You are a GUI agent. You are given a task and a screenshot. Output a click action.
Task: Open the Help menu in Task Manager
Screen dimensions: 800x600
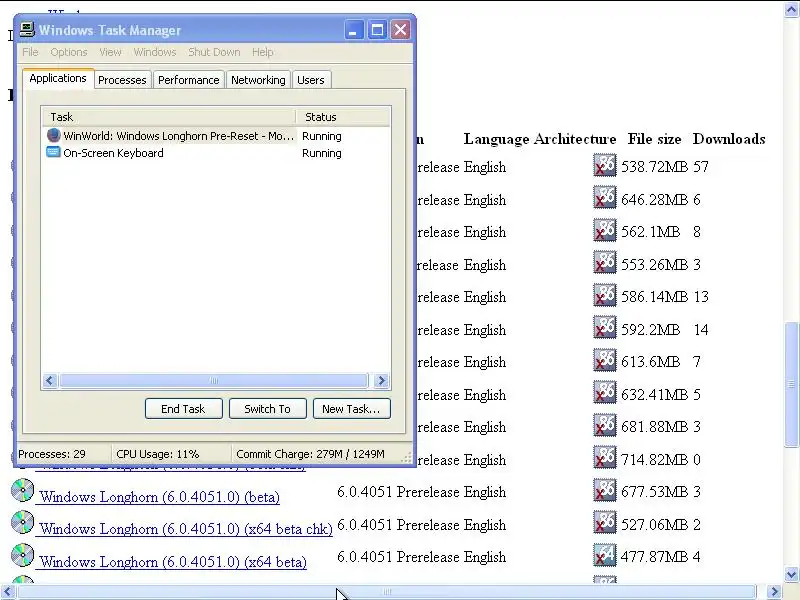(262, 52)
